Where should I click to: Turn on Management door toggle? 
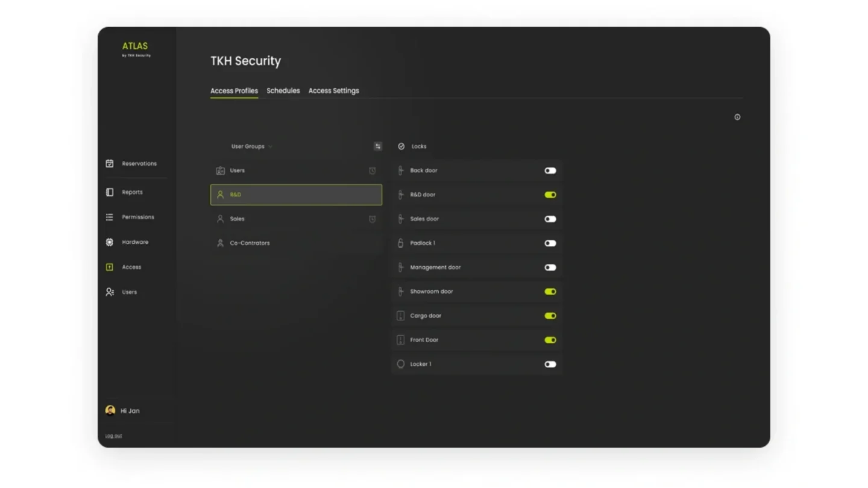pos(550,267)
